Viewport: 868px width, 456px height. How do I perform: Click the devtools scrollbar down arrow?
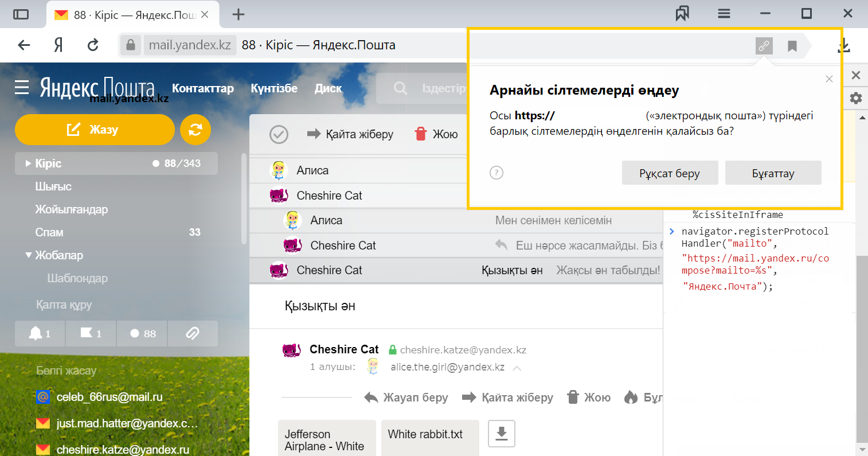point(862,449)
